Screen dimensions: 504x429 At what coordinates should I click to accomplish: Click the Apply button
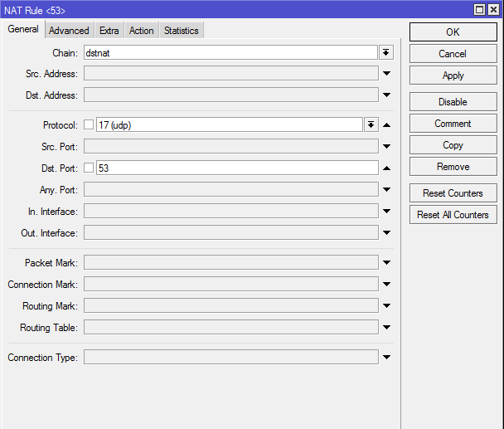[453, 76]
